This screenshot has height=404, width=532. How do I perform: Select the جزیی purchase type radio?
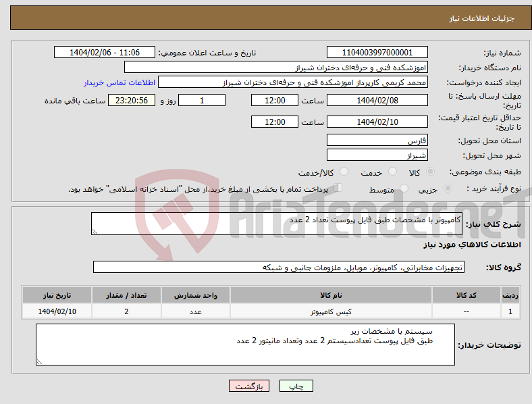(448, 188)
